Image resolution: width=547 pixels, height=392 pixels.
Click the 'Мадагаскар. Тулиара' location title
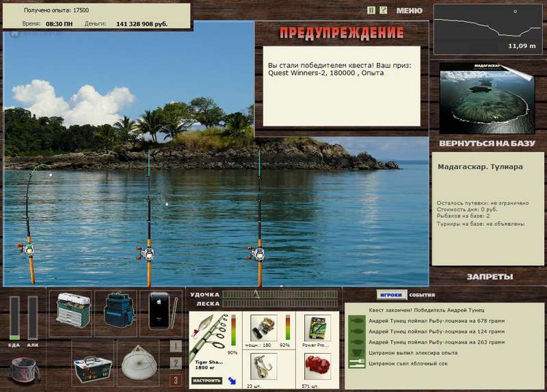[480, 167]
